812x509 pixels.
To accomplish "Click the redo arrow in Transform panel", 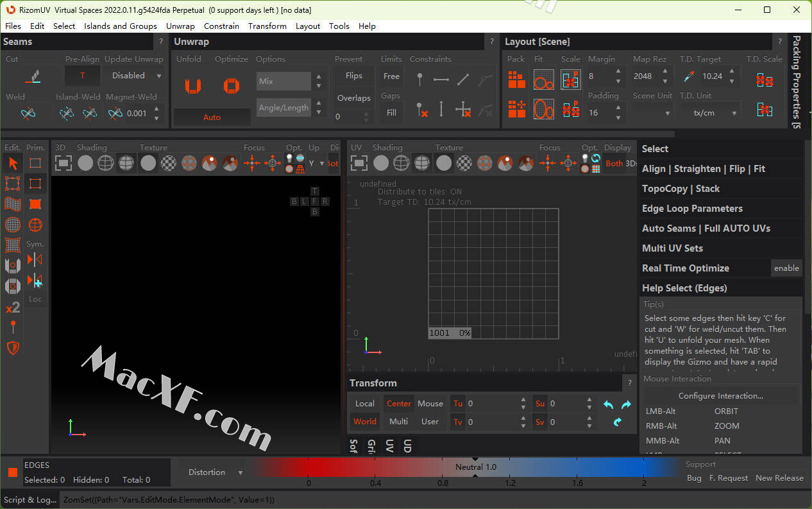I will 627,404.
